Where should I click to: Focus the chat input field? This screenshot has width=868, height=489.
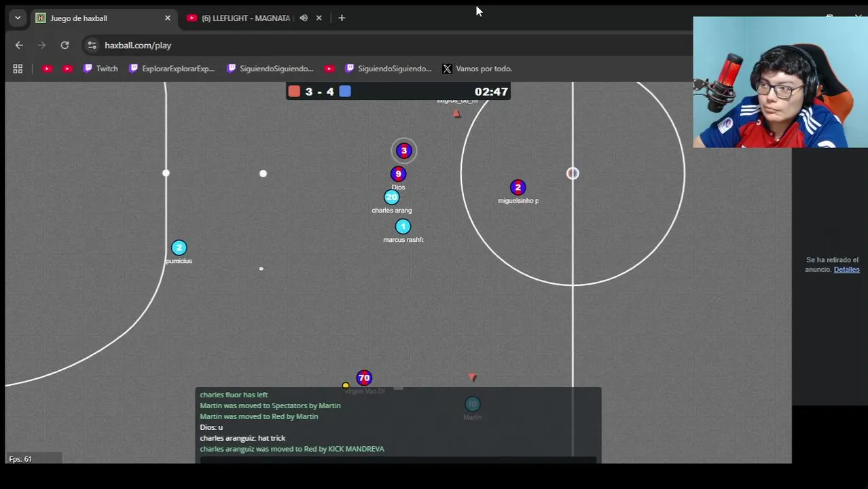tap(398, 460)
